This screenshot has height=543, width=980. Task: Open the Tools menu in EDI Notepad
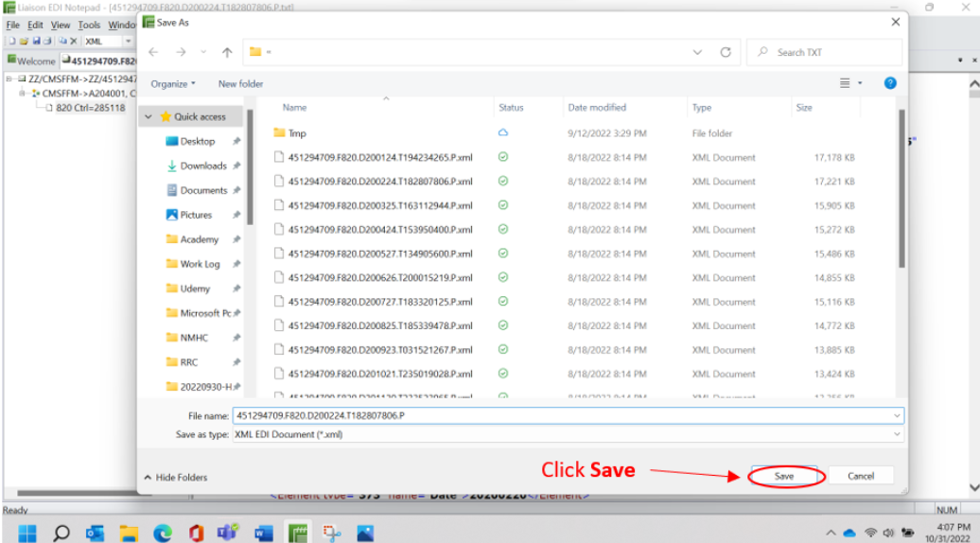pos(89,25)
